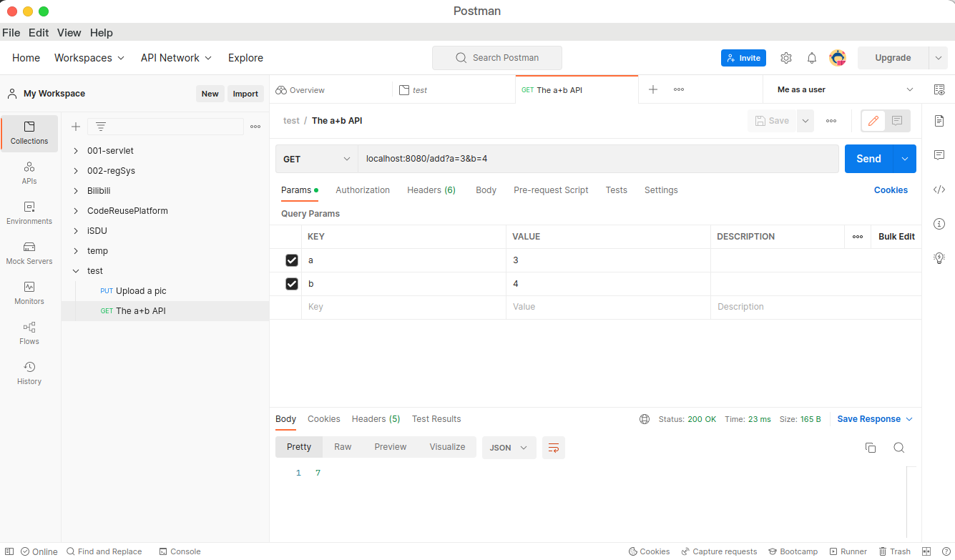The height and width of the screenshot is (560, 955).
Task: Open the user avatar menu
Action: (838, 58)
